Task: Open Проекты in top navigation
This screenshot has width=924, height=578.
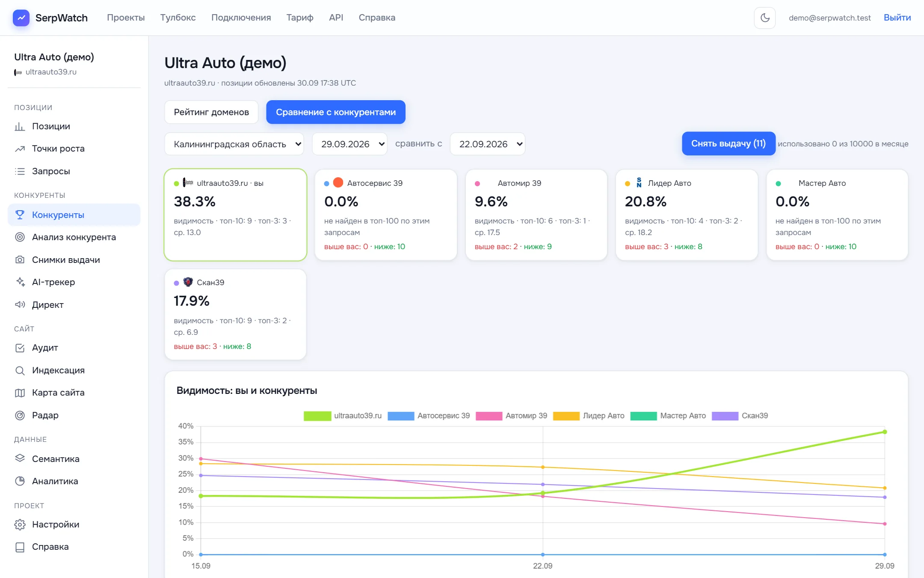Action: [126, 18]
